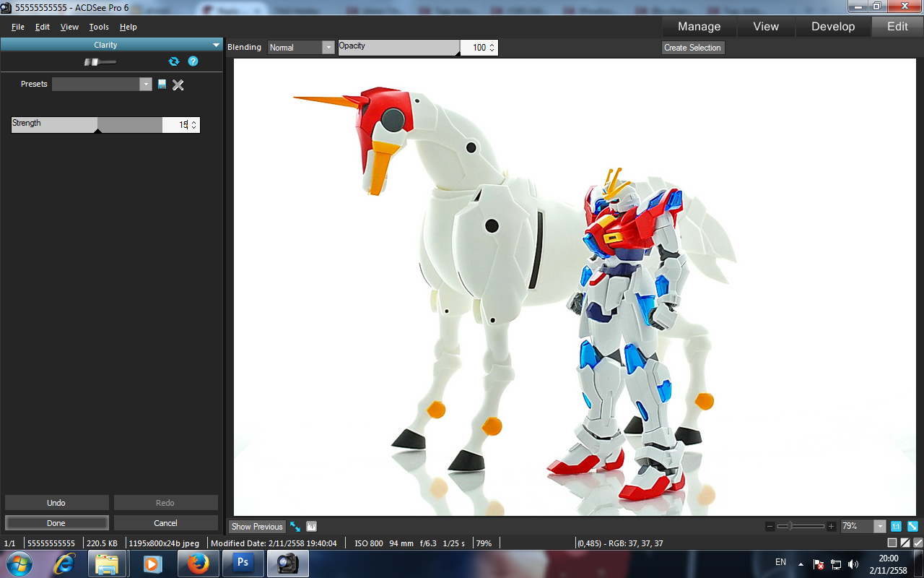The height and width of the screenshot is (578, 924).
Task: Switch to Photoshop on the taskbar
Action: (x=242, y=564)
